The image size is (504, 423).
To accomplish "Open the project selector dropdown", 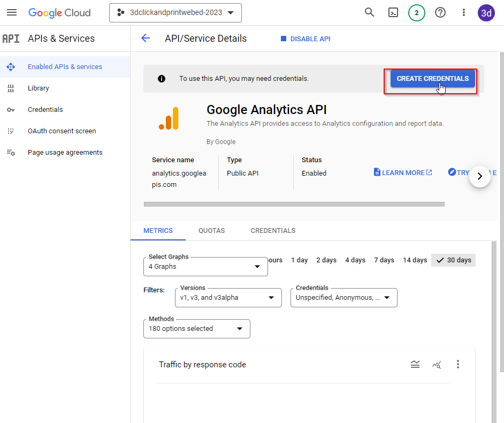I will tap(175, 13).
